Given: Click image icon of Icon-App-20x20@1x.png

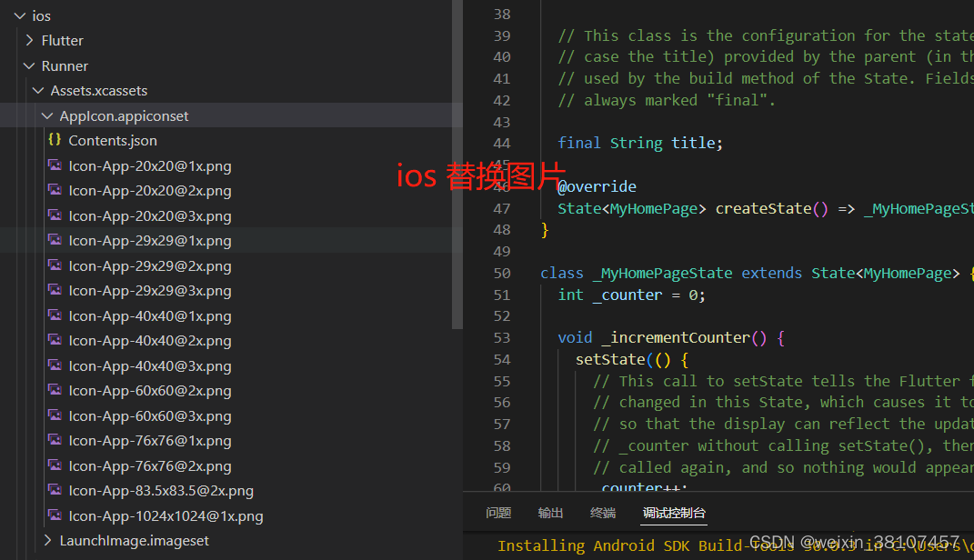Looking at the screenshot, I should (x=55, y=165).
